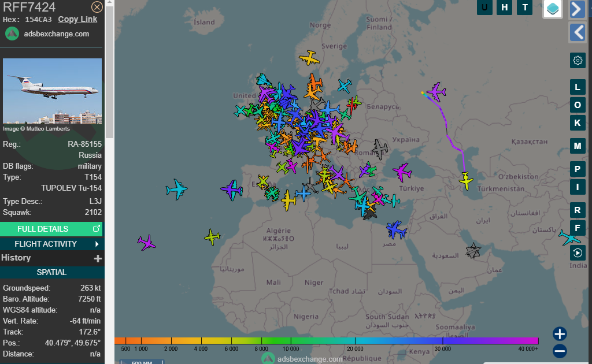Click the RFF7424 callsign title

[x=29, y=7]
